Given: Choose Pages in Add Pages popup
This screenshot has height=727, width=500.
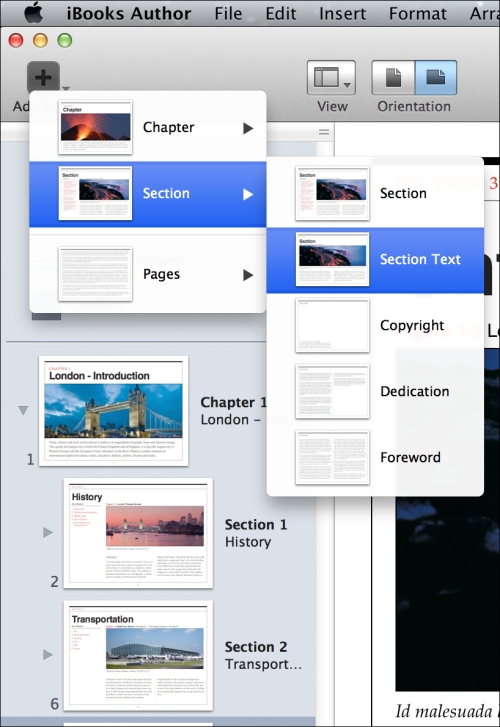Looking at the screenshot, I should point(147,274).
